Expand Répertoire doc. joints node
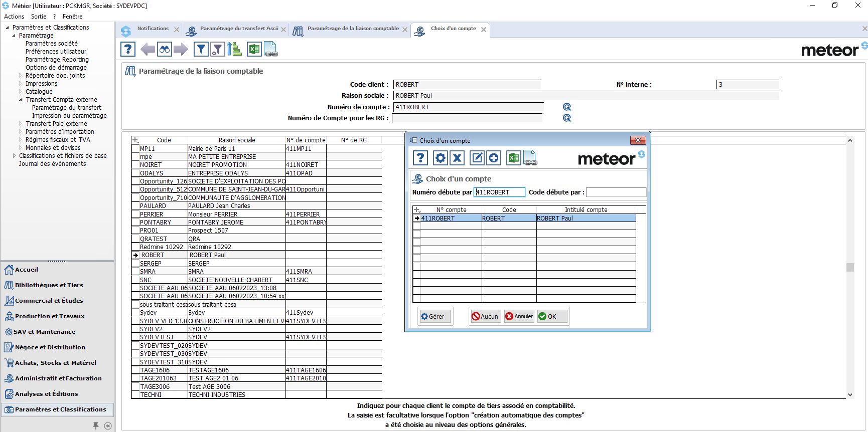Screen dimensions: 868x432 (x=21, y=76)
